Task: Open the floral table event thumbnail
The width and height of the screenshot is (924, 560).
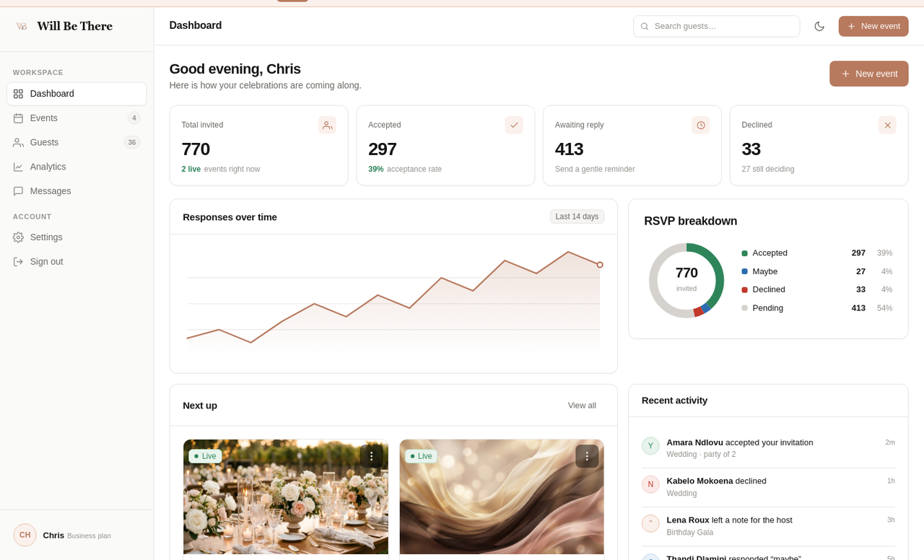Action: click(x=286, y=497)
